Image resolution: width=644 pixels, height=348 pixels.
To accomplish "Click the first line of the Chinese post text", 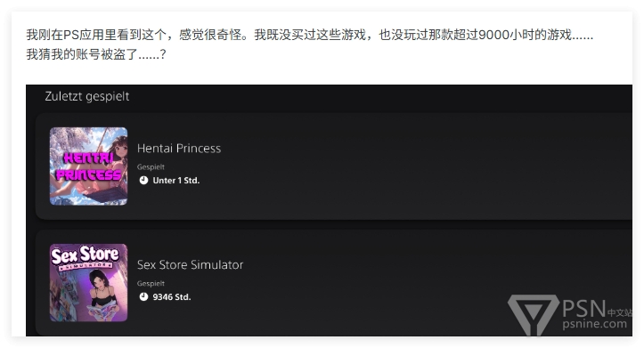I will [x=310, y=35].
